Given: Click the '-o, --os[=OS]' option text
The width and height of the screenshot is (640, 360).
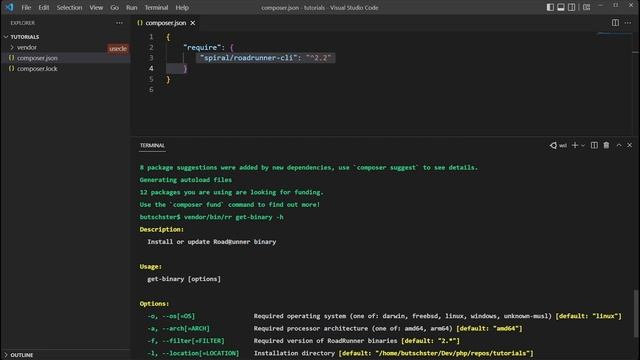Looking at the screenshot, I should pyautogui.click(x=171, y=316).
